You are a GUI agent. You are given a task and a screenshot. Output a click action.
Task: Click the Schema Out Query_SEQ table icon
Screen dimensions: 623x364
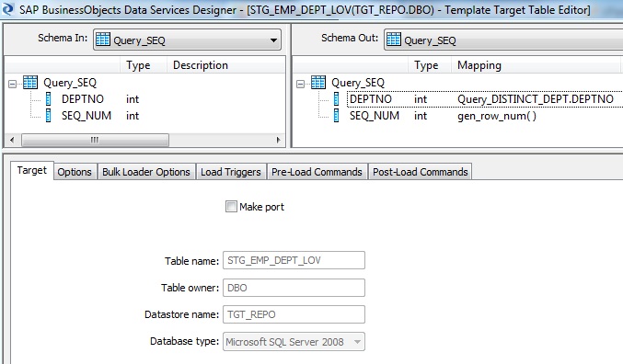point(394,40)
